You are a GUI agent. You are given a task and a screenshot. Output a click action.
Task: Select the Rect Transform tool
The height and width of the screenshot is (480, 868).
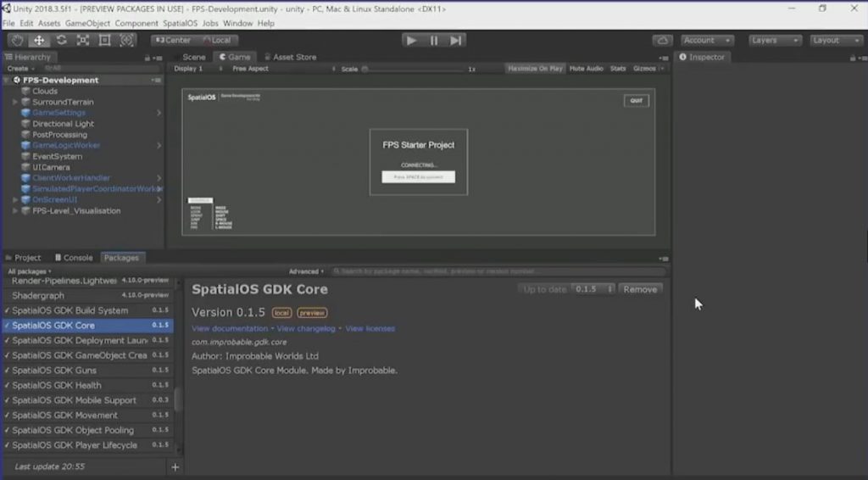[104, 41]
